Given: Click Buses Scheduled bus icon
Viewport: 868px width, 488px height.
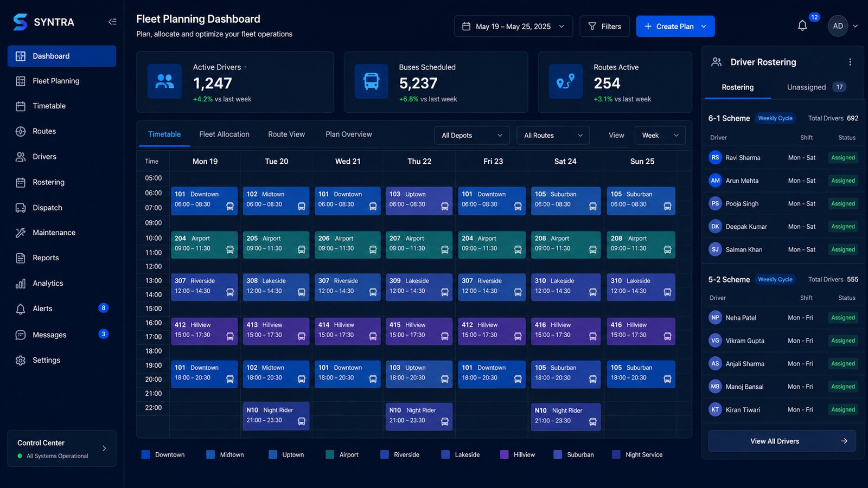Looking at the screenshot, I should (x=371, y=81).
